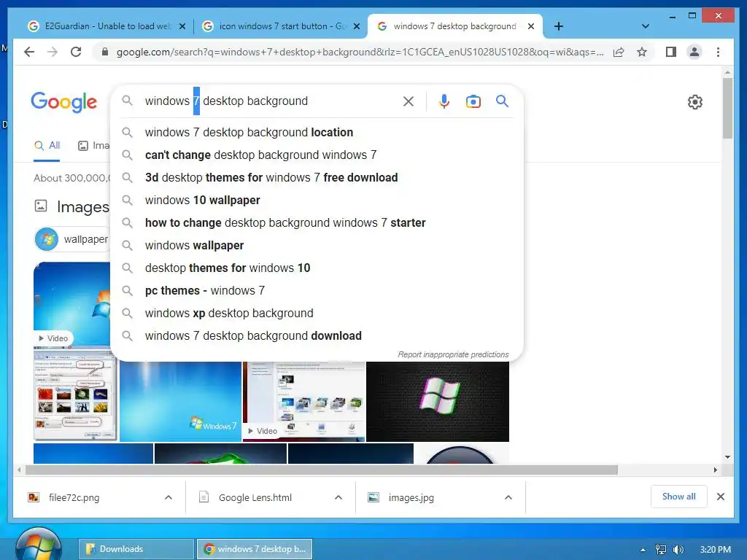Select suggestion 'windows wallpaper'

317,245
